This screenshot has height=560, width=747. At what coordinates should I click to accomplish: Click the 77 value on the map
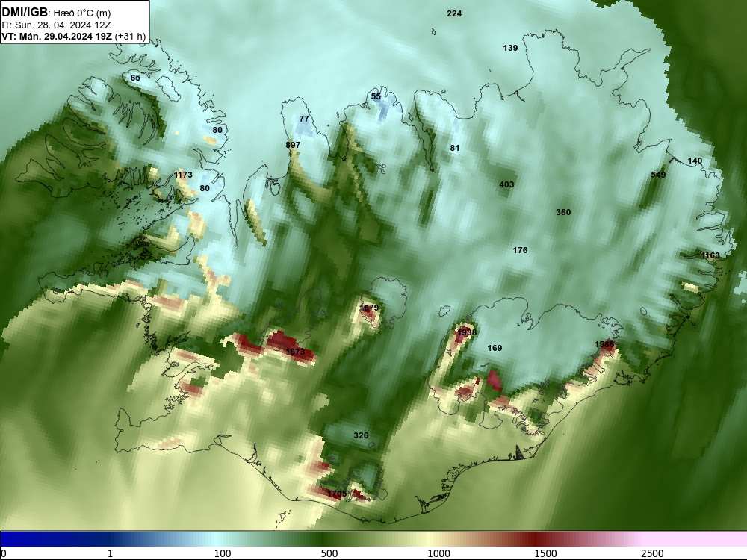[x=304, y=119]
